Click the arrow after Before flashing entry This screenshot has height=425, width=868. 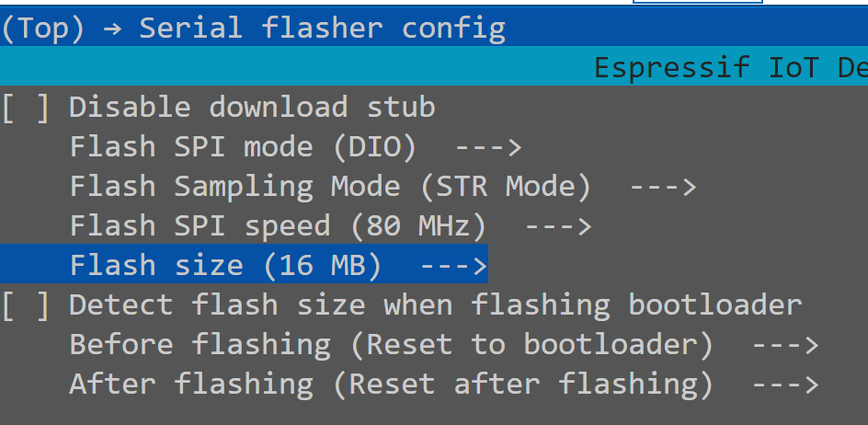coord(785,346)
